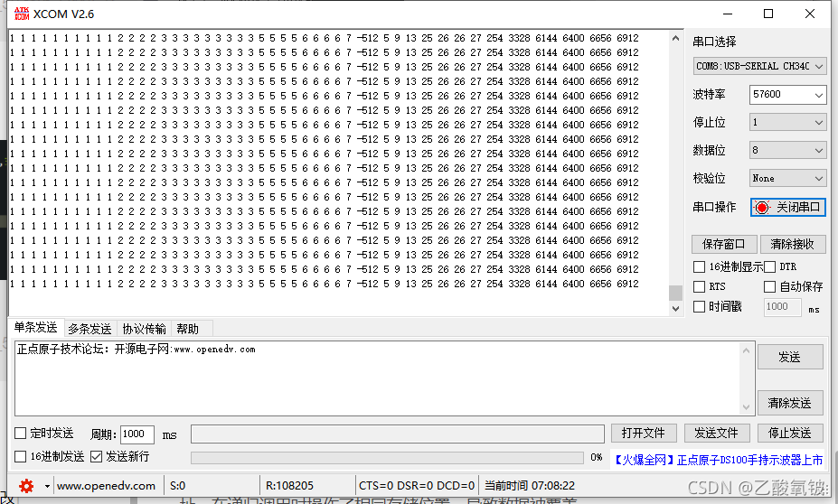Open the COM8 serial port dropdown
Screen dimensions: 838x504
(x=760, y=66)
